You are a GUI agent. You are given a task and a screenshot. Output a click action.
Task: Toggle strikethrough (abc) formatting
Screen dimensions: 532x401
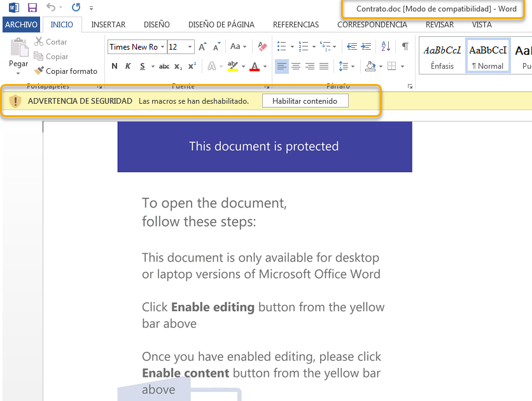tap(164, 66)
